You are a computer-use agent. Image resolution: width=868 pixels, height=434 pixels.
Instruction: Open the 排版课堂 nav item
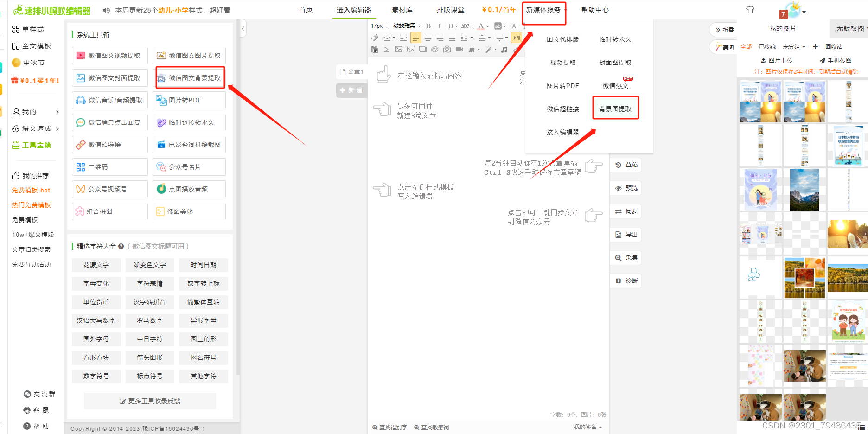tap(450, 10)
